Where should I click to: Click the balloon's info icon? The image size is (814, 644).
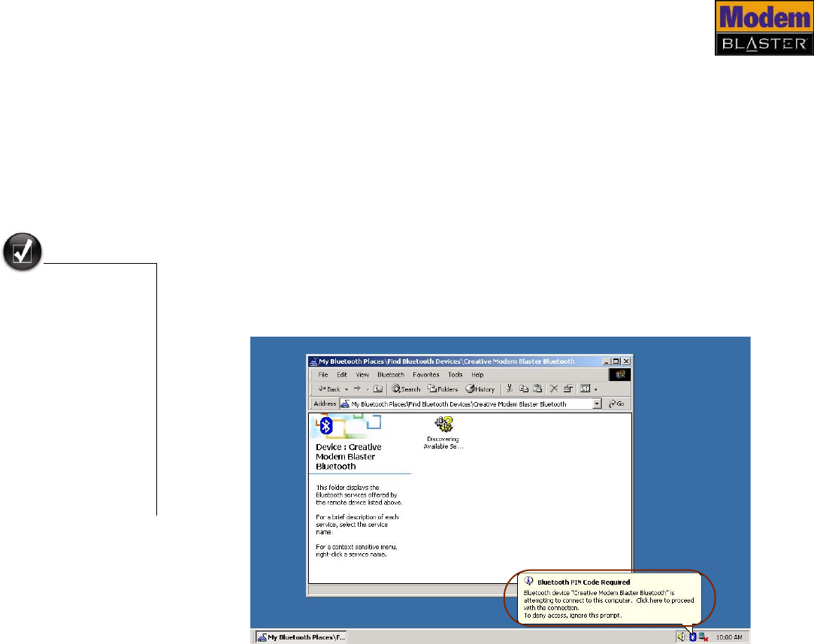[528, 581]
